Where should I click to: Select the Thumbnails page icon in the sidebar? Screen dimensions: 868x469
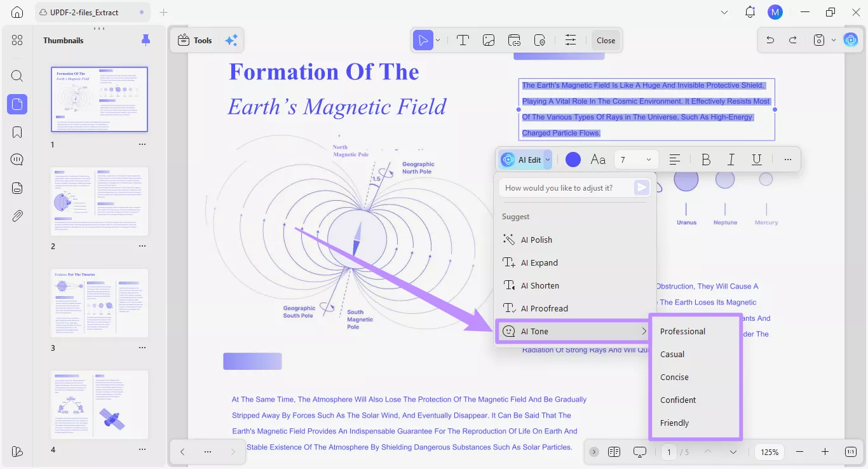(17, 104)
